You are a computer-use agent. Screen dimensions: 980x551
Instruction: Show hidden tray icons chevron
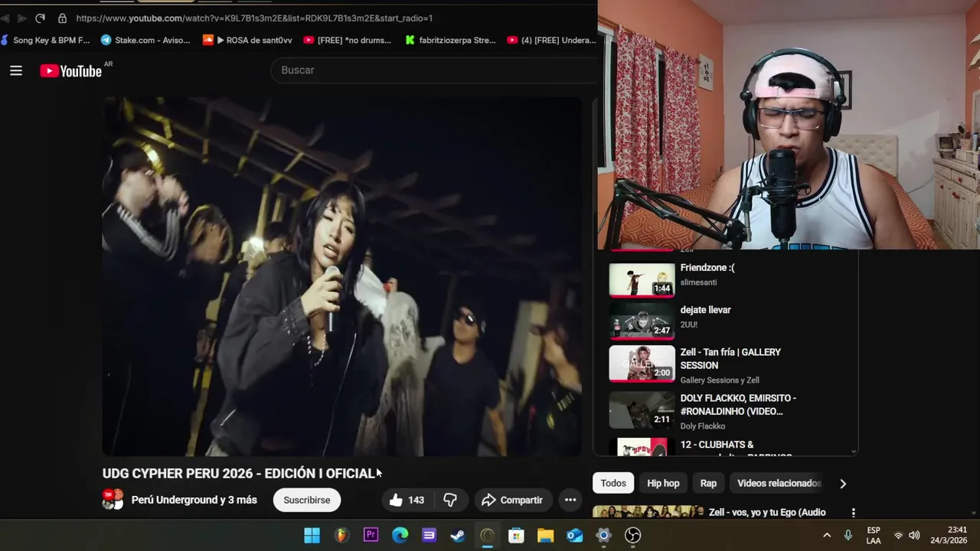point(827,535)
